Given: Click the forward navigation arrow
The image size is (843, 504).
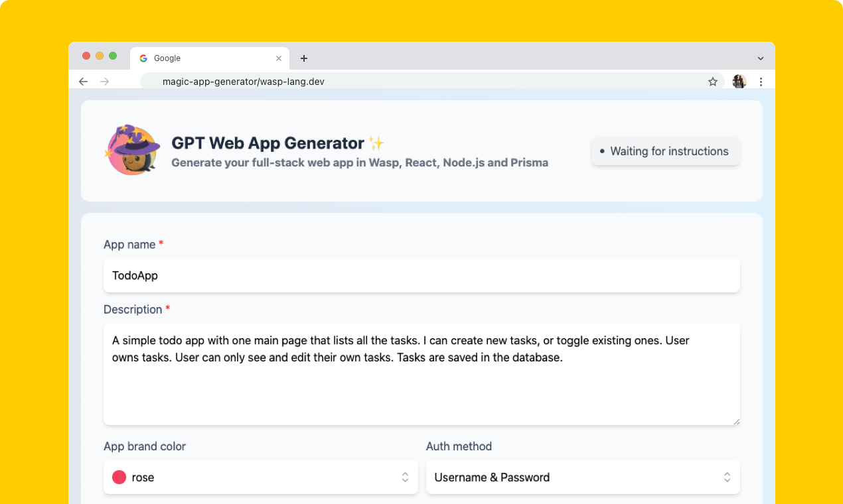Looking at the screenshot, I should tap(104, 82).
